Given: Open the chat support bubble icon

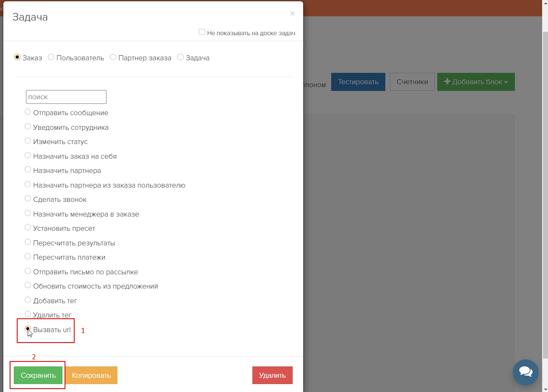Looking at the screenshot, I should [x=525, y=372].
